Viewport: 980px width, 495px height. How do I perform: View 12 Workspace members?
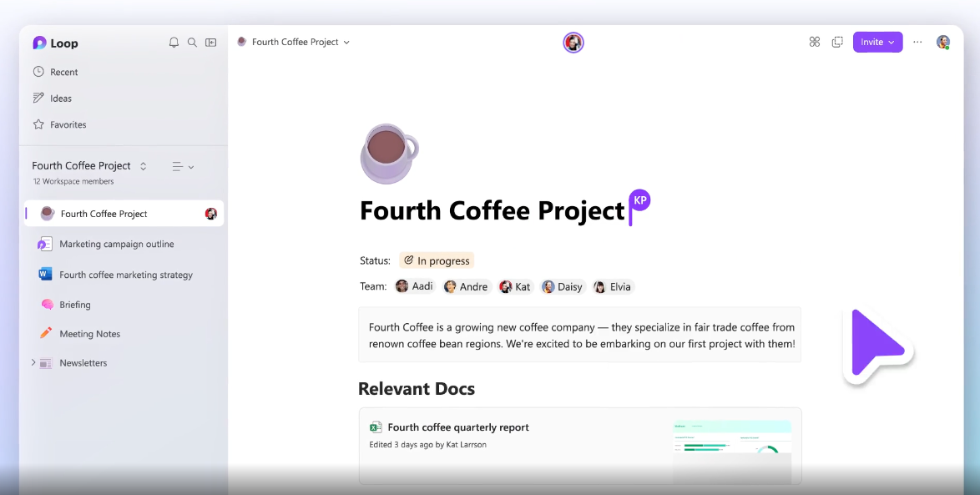coord(73,181)
